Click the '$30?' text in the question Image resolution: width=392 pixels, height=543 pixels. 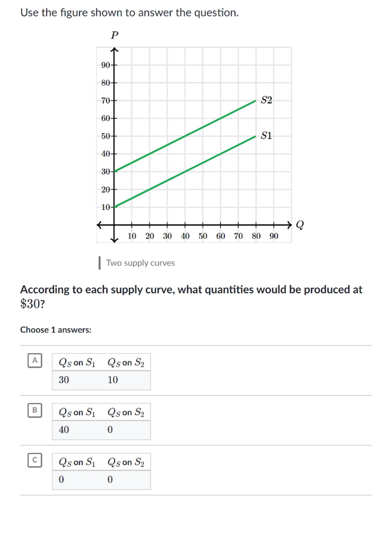[x=33, y=304]
